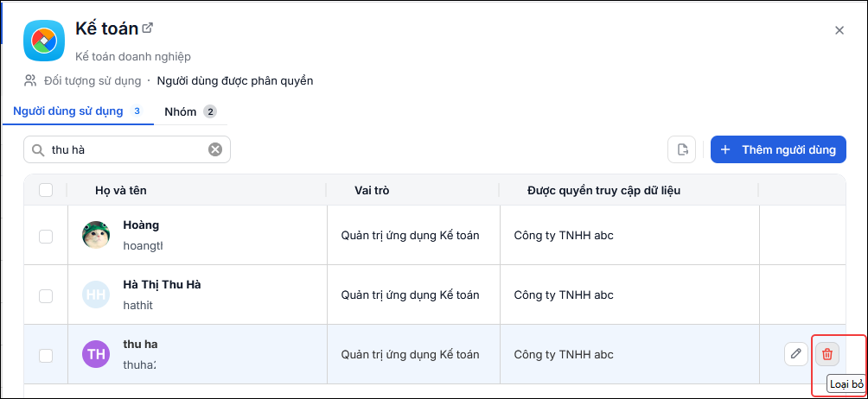Click the Họ và tên column header
Screen dimensions: 868x399
click(x=121, y=191)
